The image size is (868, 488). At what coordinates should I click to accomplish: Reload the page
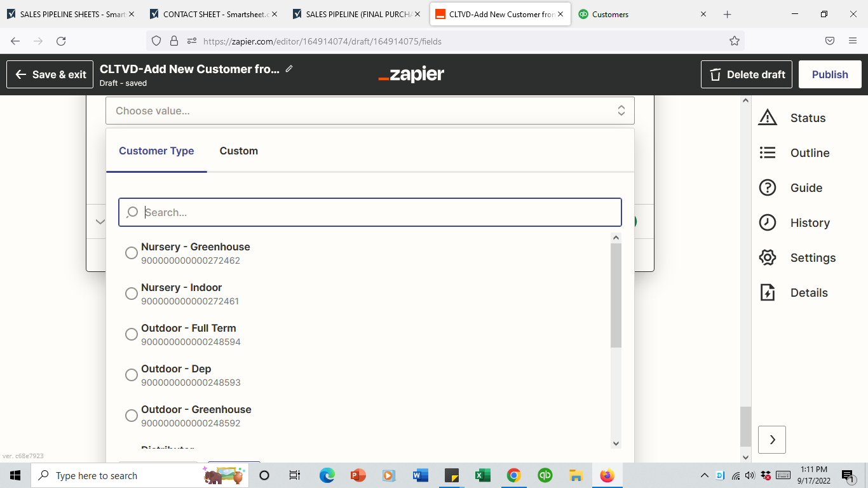coord(61,41)
